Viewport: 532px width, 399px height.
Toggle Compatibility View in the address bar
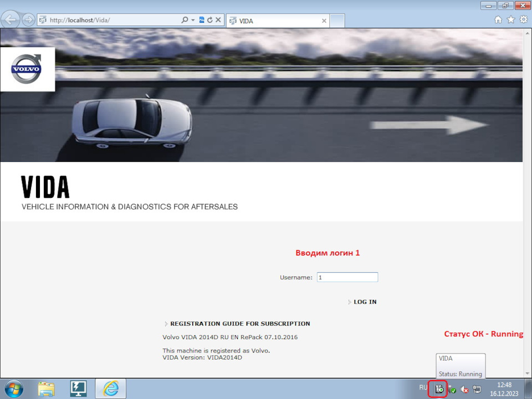click(x=202, y=19)
